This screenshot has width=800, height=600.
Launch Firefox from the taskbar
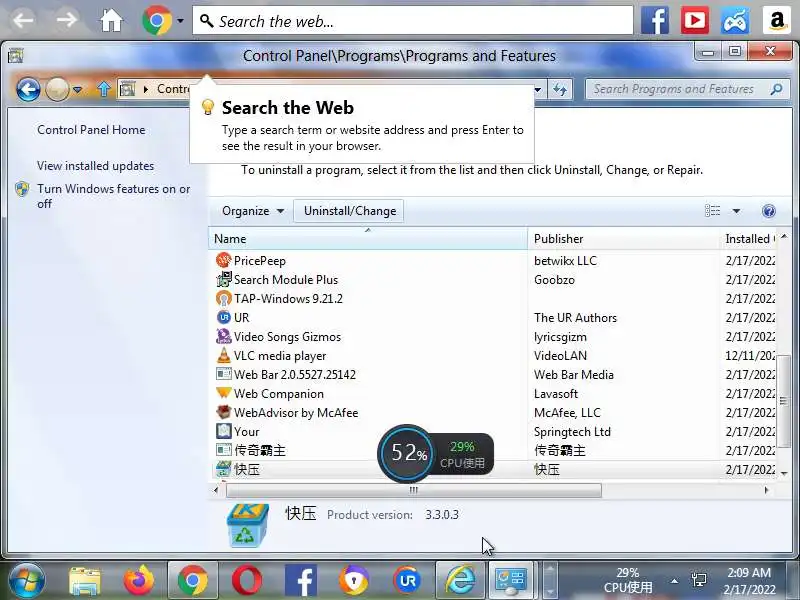[138, 581]
